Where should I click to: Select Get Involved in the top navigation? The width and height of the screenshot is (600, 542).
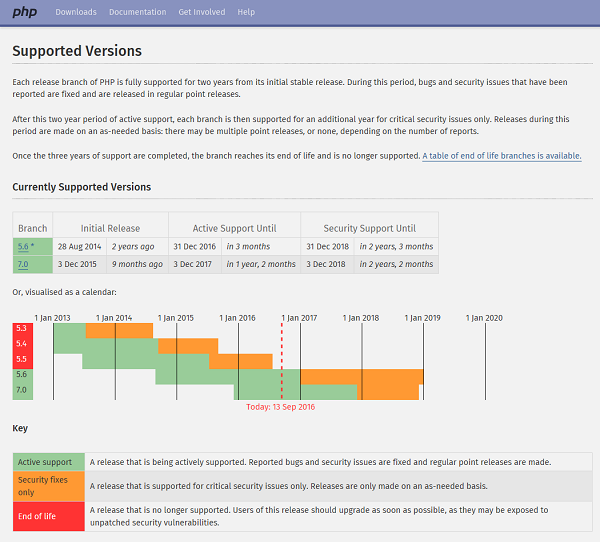coord(201,12)
